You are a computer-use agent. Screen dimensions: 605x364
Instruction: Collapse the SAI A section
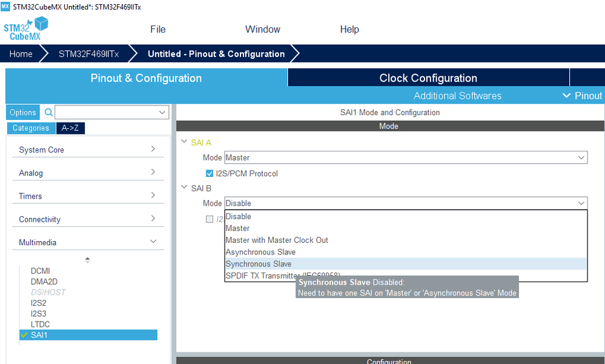(x=184, y=141)
